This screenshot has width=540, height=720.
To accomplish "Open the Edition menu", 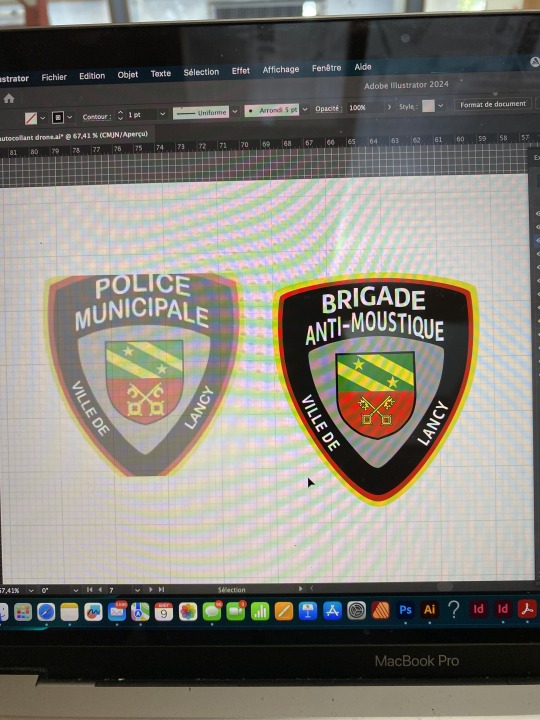I will [92, 76].
